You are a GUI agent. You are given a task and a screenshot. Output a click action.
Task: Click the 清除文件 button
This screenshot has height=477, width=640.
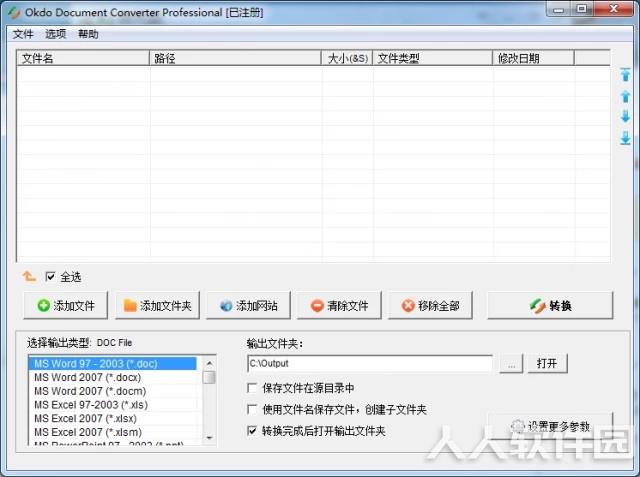(340, 305)
